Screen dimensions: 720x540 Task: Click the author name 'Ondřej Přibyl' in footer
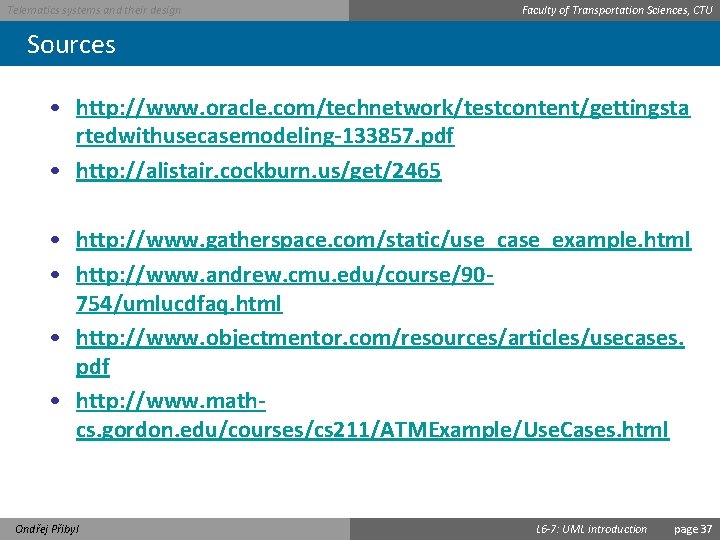(47, 529)
